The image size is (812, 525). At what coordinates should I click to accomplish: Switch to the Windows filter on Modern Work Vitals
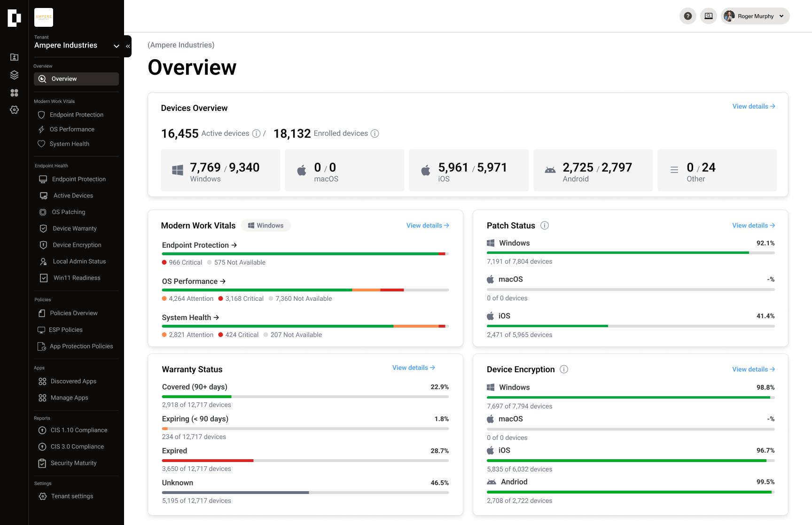(x=265, y=225)
